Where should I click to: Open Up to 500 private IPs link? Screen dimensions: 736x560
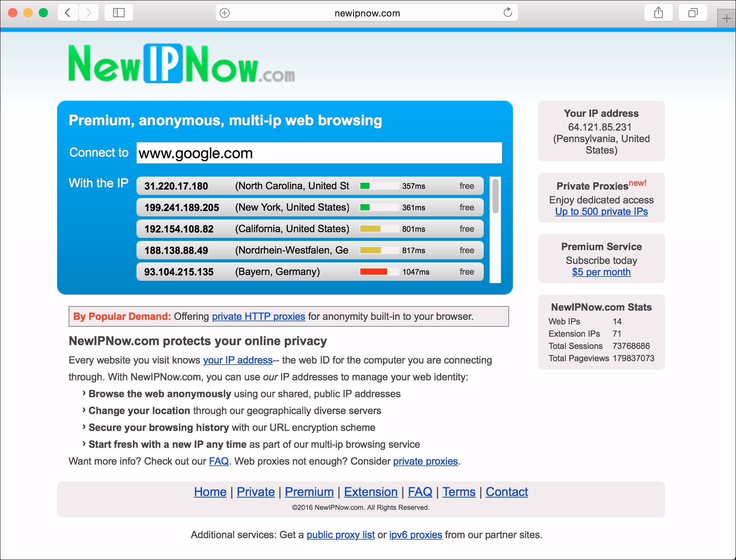tap(601, 211)
